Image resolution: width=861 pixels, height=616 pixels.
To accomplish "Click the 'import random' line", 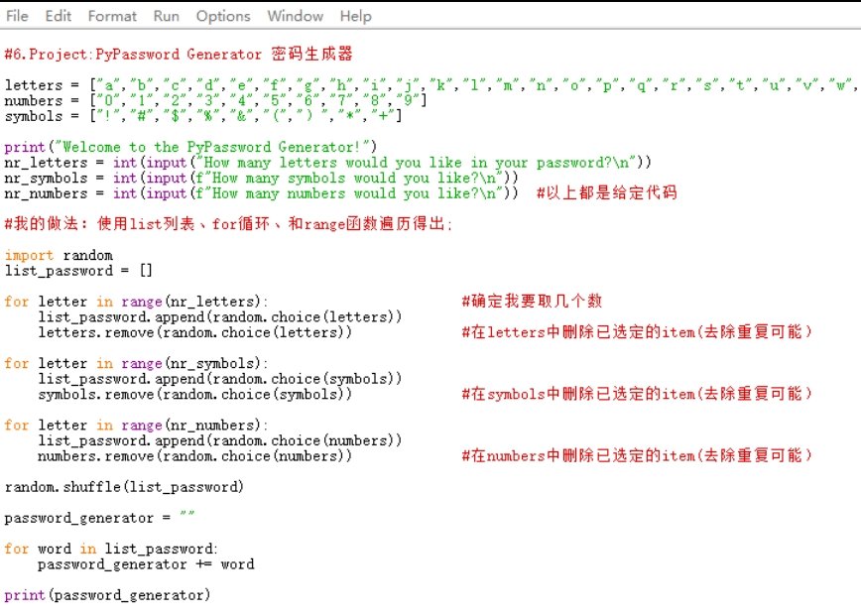I will click(59, 255).
